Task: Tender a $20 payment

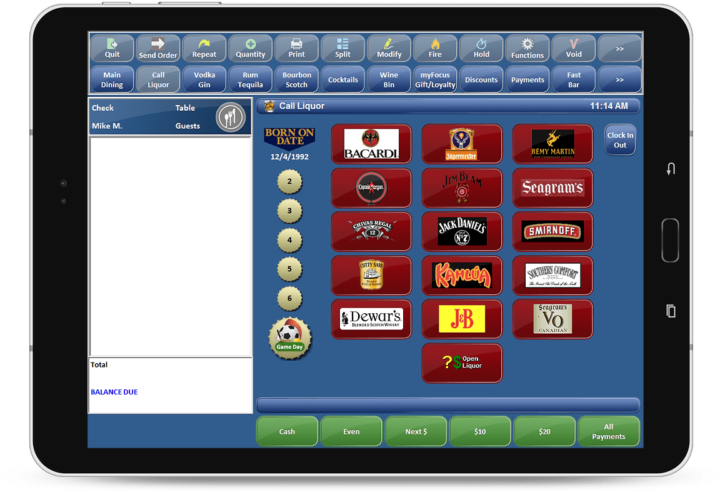Action: (x=544, y=431)
